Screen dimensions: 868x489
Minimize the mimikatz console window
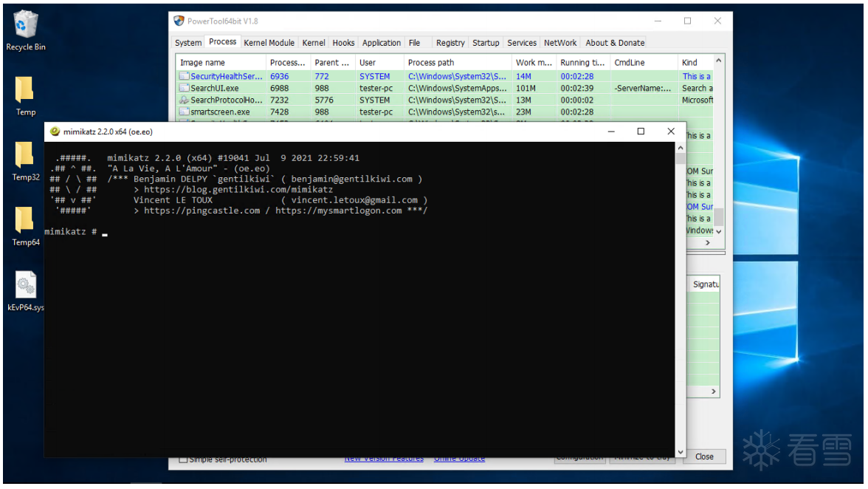pos(611,131)
